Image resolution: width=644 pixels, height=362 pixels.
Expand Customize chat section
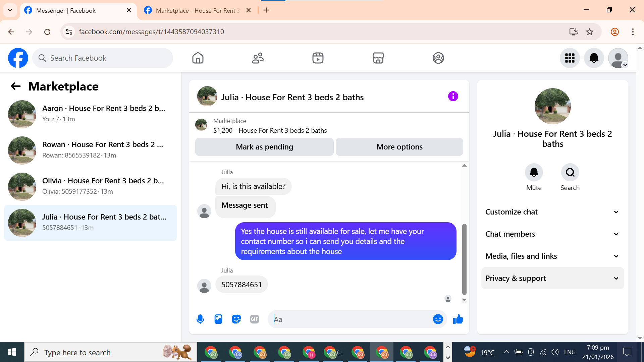click(x=552, y=212)
